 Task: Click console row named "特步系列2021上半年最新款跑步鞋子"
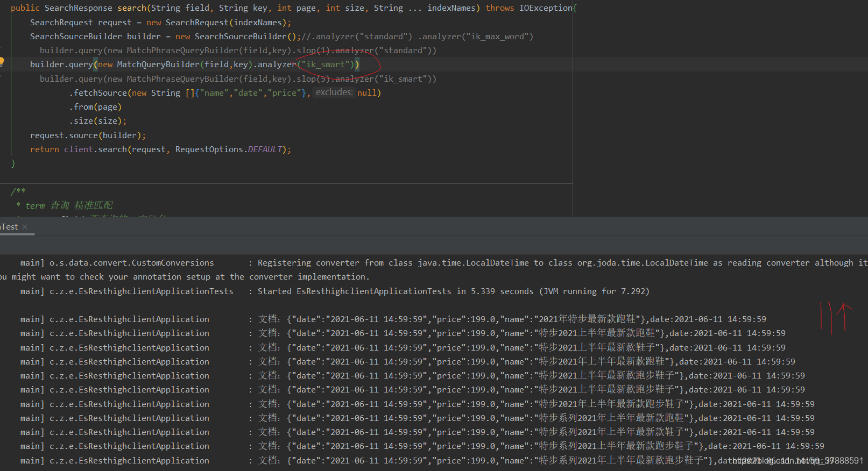(422, 446)
